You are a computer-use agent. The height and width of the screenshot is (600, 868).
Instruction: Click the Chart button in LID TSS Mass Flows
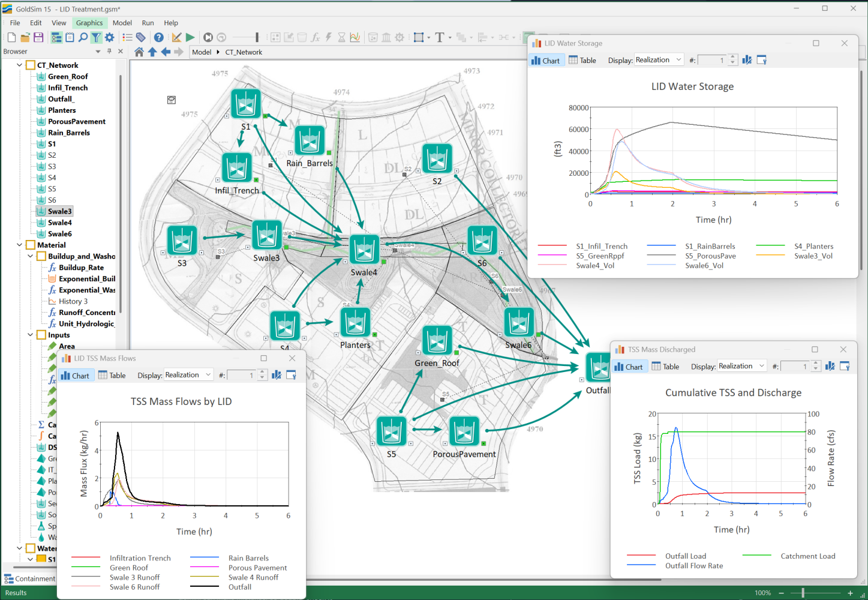pyautogui.click(x=75, y=376)
